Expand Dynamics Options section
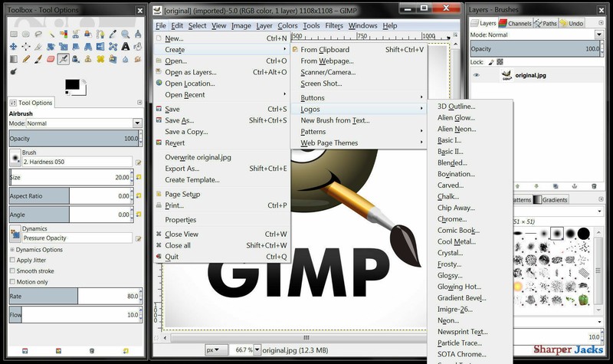 point(12,250)
